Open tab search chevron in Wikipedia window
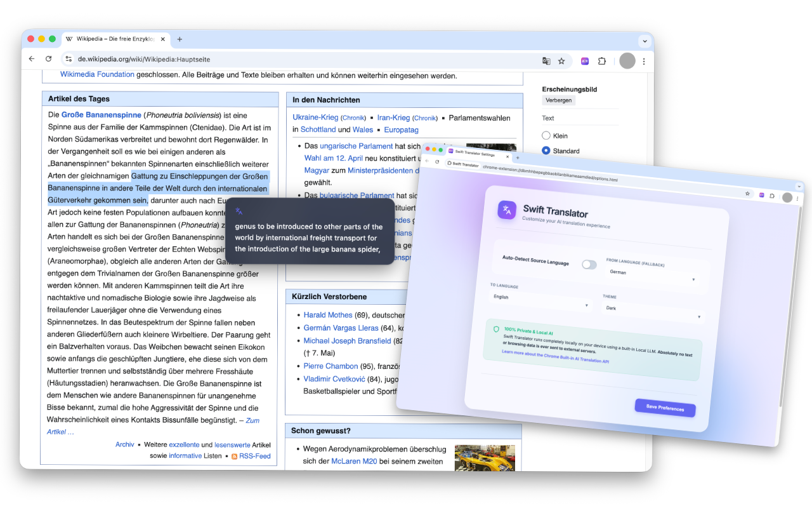Screen dimensions: 812x508 click(x=645, y=41)
